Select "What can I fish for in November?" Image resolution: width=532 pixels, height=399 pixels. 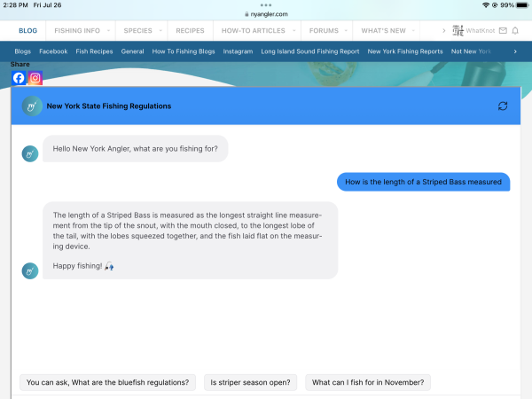pyautogui.click(x=368, y=383)
